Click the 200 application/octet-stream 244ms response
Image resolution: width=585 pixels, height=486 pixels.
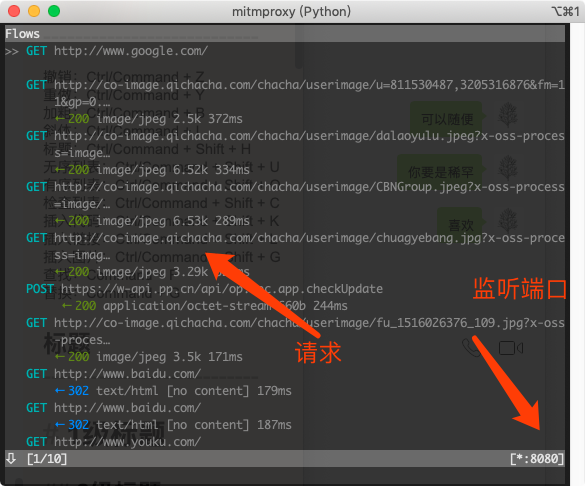[204, 306]
